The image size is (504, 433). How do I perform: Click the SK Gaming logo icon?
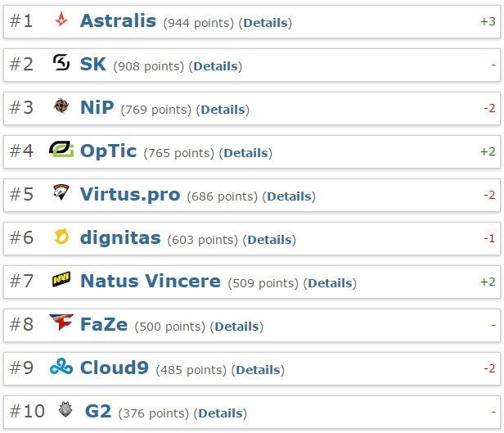pos(61,63)
